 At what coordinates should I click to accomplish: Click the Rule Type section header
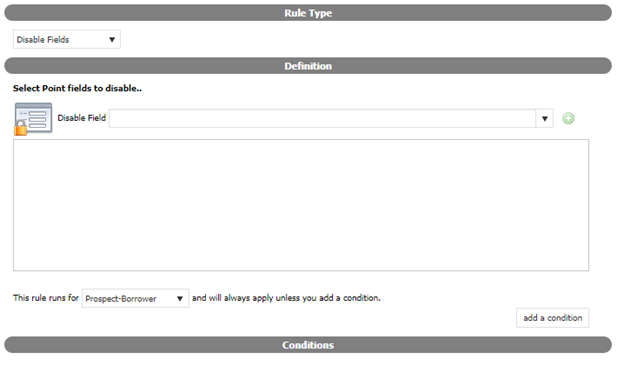coord(308,13)
